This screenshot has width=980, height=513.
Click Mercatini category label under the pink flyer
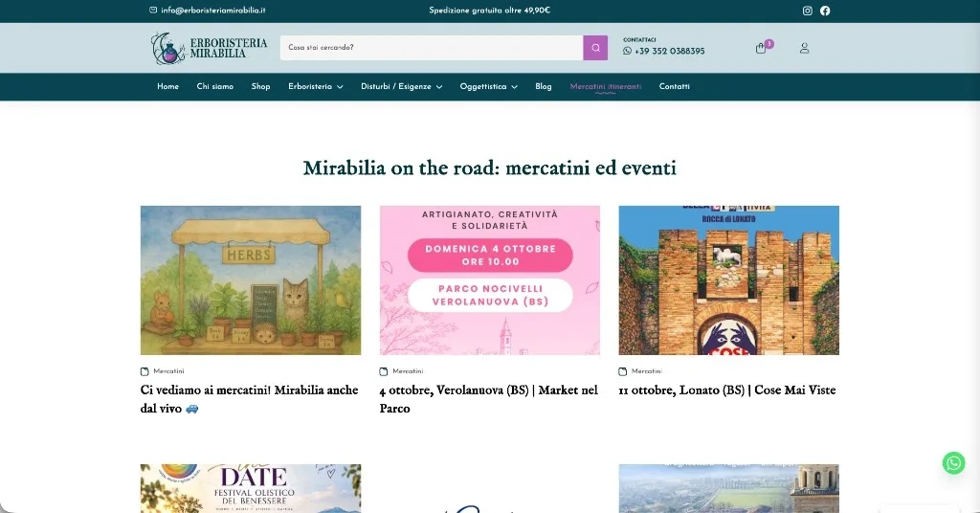408,371
